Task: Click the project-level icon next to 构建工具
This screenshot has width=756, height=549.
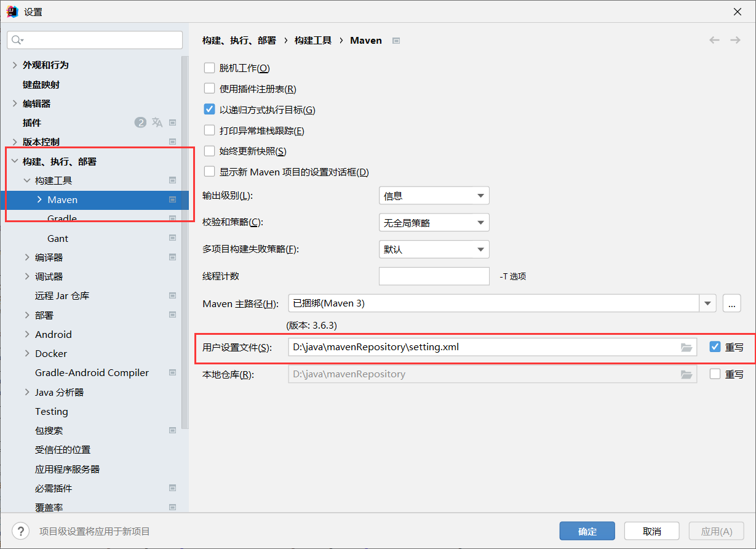Action: (173, 180)
